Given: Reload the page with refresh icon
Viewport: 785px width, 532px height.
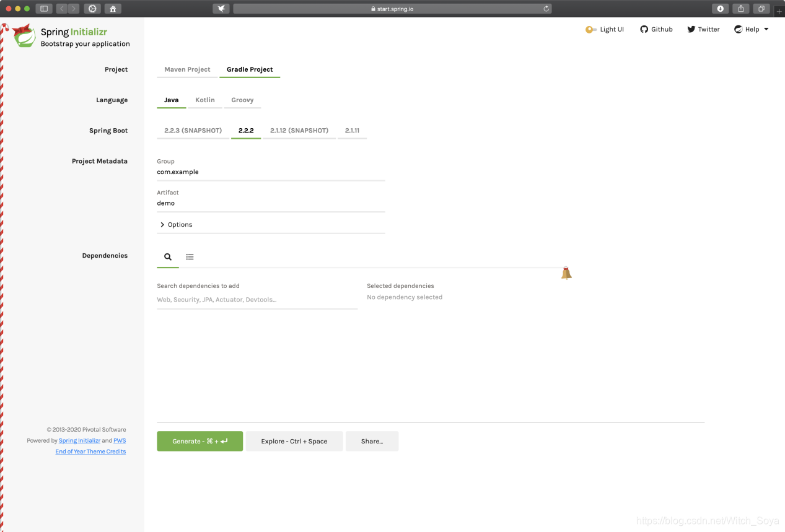Looking at the screenshot, I should [546, 9].
